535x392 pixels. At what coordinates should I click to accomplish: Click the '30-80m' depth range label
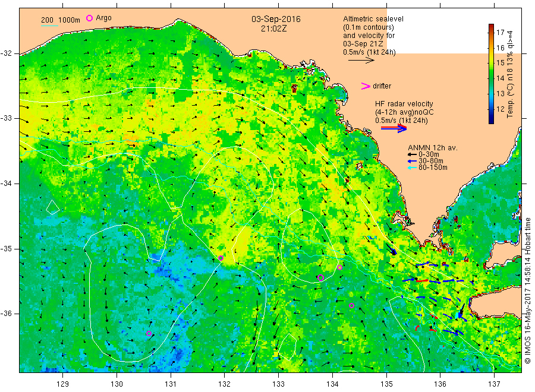click(x=431, y=161)
